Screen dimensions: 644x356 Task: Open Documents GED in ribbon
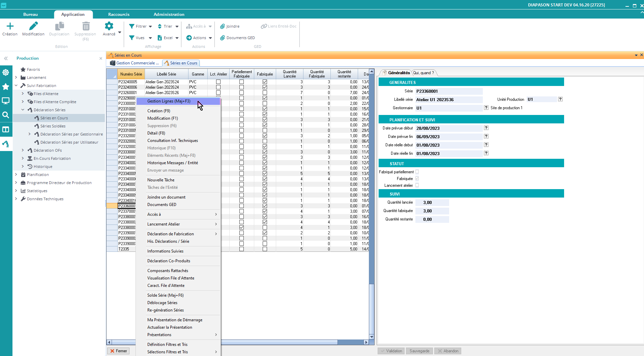240,38
